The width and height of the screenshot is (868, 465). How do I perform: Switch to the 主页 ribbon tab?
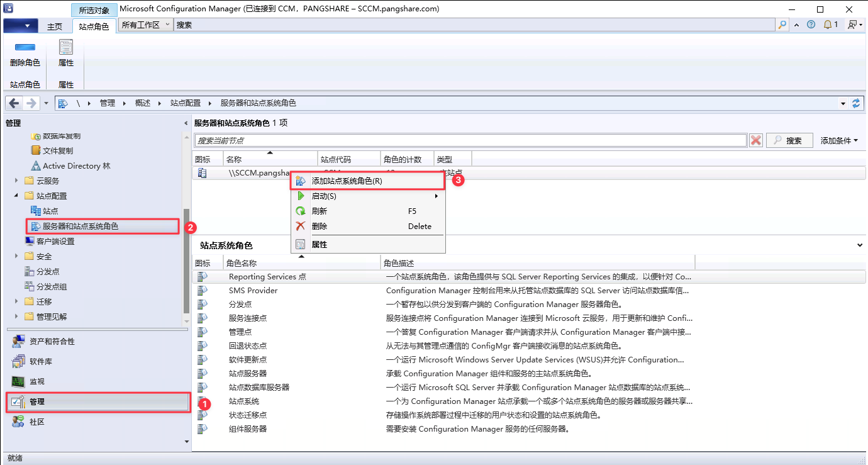(x=55, y=26)
